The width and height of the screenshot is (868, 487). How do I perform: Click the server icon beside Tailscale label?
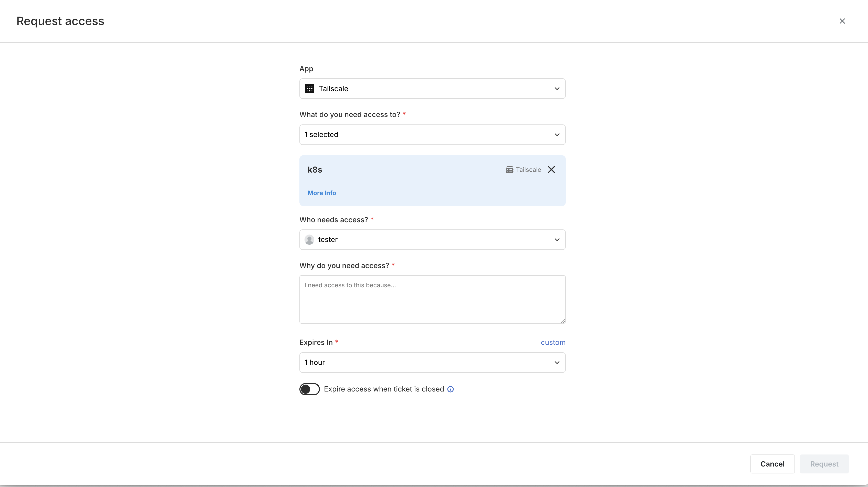click(x=509, y=170)
